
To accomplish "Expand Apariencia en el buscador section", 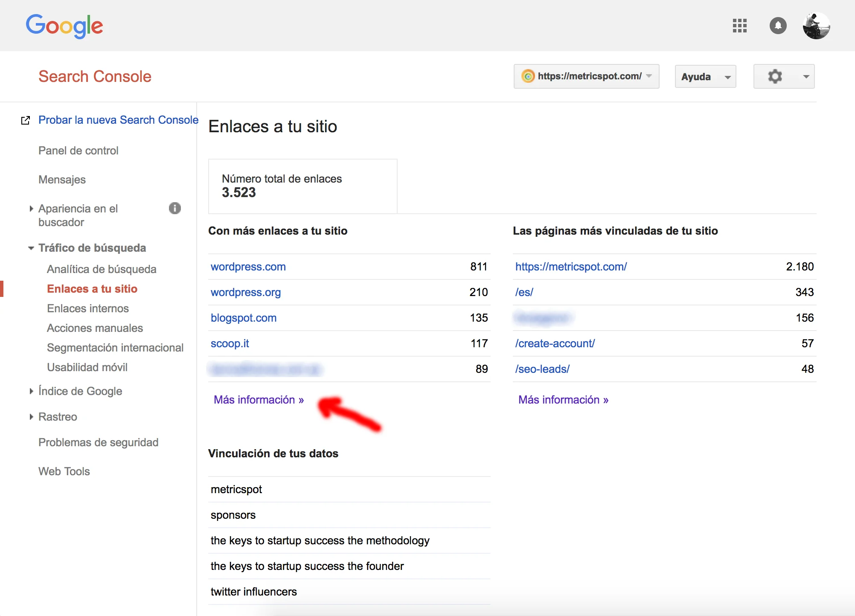I will pos(31,209).
